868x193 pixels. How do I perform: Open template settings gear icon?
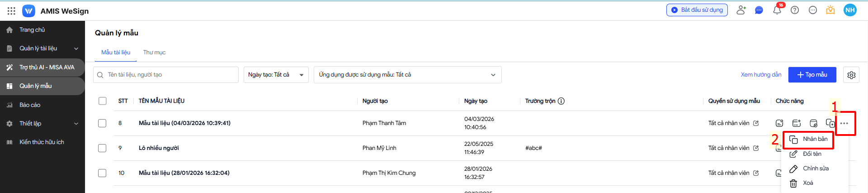click(x=851, y=75)
